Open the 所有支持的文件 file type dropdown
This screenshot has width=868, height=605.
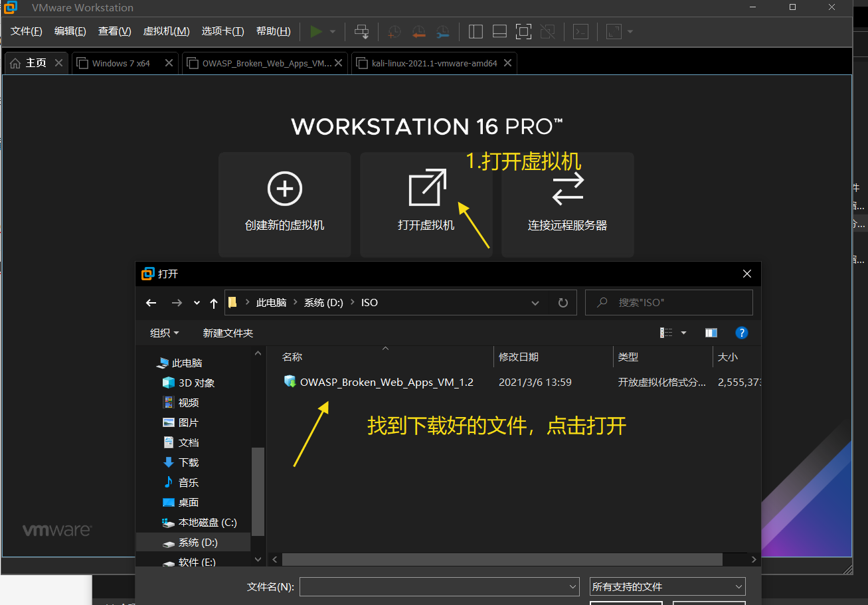[x=667, y=587]
